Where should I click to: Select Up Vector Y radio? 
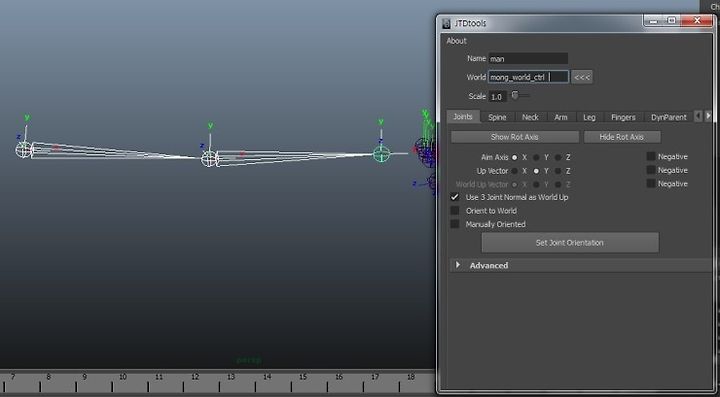point(536,171)
